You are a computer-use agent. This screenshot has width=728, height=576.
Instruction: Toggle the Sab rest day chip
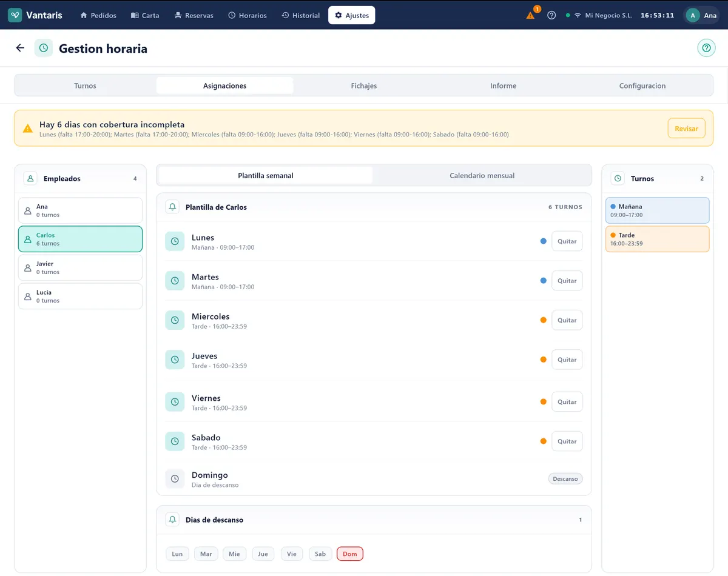pos(320,554)
